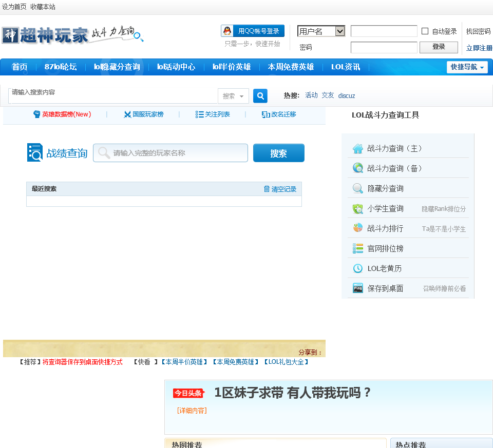Screen dimensions: 493x448
Task: Click the 英雄数据榜 trophy icon
Action: [37, 114]
